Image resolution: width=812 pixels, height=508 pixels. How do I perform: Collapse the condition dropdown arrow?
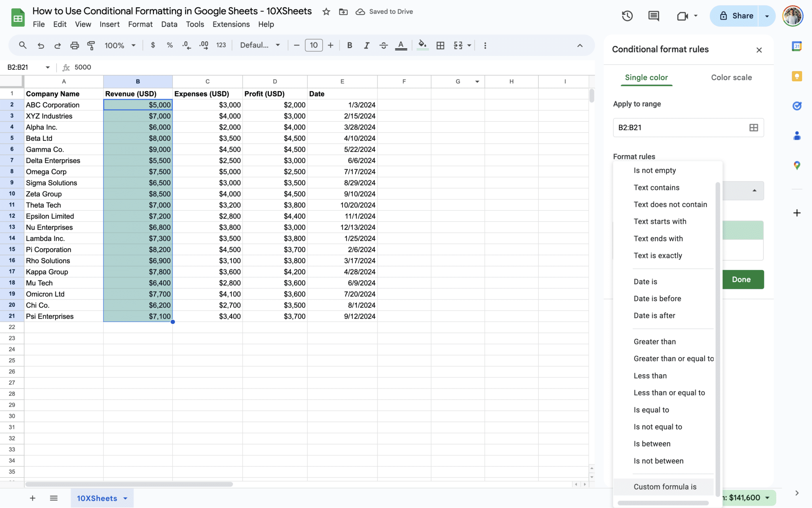pyautogui.click(x=755, y=191)
